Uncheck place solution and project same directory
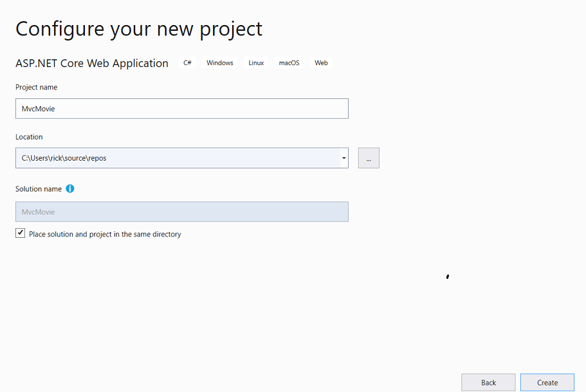Image resolution: width=586 pixels, height=392 pixels. 20,233
